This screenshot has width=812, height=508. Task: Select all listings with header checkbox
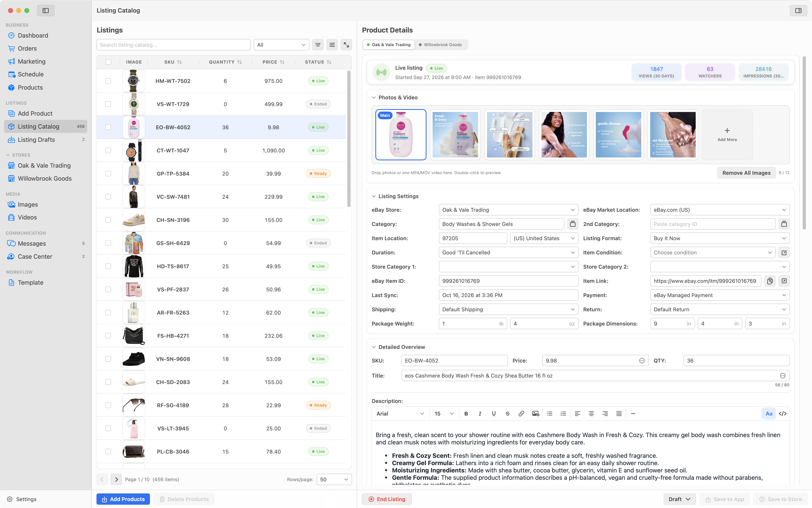[108, 62]
